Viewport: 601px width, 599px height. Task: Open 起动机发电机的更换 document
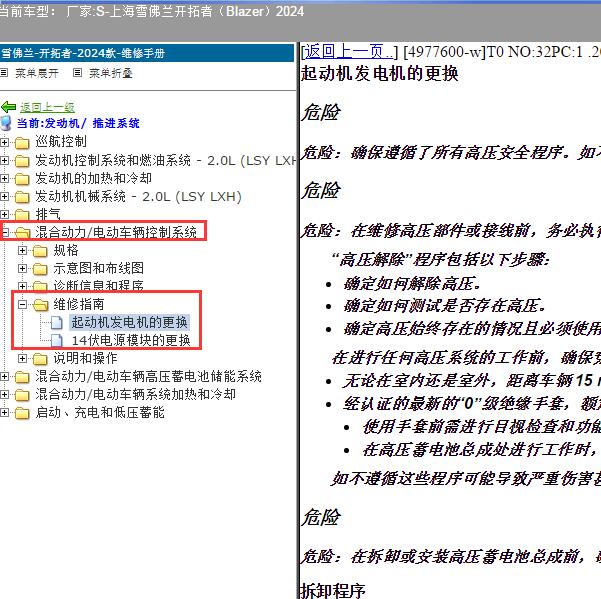point(130,322)
